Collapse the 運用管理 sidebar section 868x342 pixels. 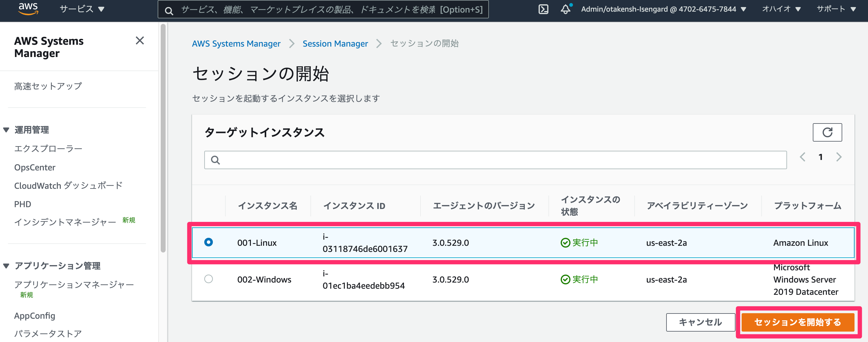(x=6, y=130)
